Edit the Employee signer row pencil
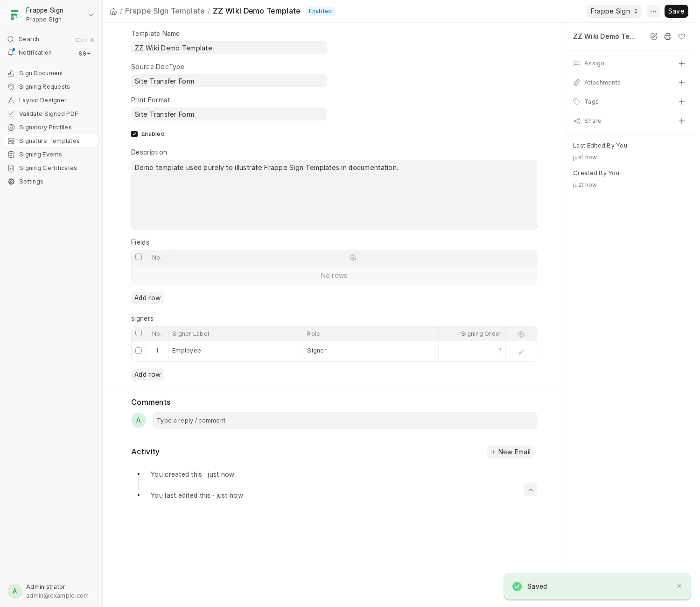The width and height of the screenshot is (700, 607). (x=521, y=352)
